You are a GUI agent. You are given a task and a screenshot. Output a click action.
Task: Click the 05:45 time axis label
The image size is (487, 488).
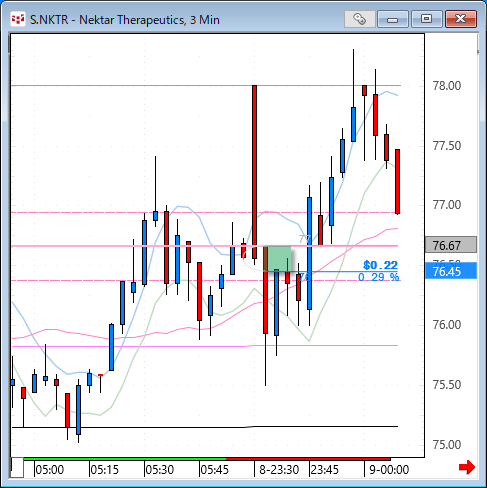[x=214, y=470]
